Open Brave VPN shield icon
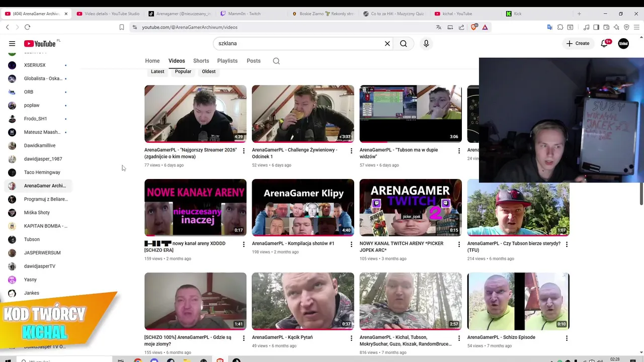This screenshot has height=362, width=644. (627, 27)
